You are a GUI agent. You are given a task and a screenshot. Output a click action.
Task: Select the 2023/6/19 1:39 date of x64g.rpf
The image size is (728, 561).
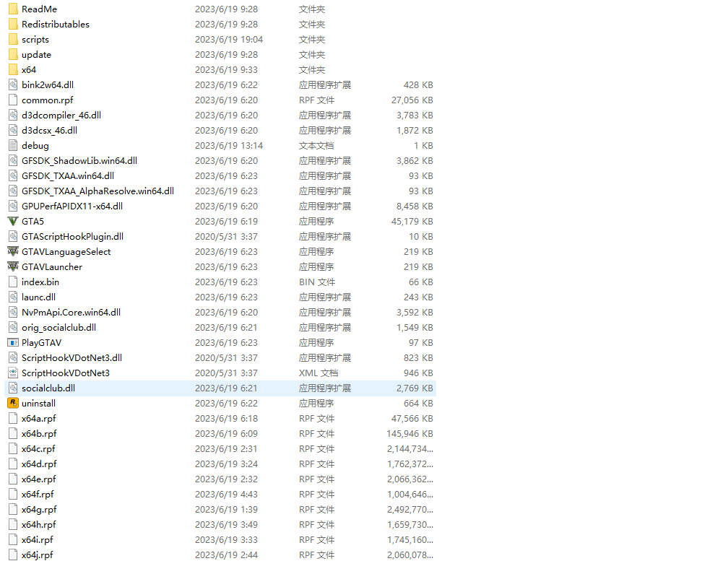coord(226,509)
